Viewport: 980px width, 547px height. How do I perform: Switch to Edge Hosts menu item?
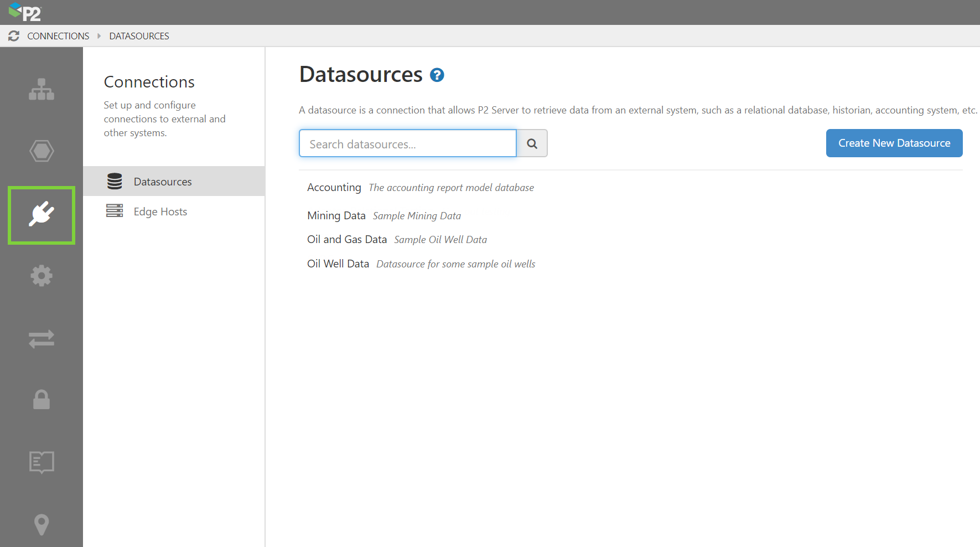(160, 211)
